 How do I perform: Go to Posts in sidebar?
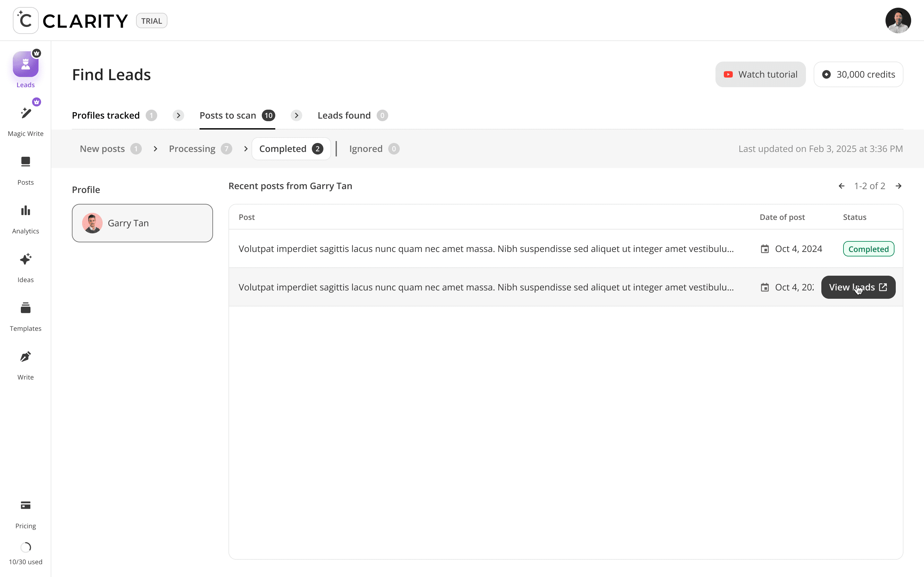pos(26,162)
